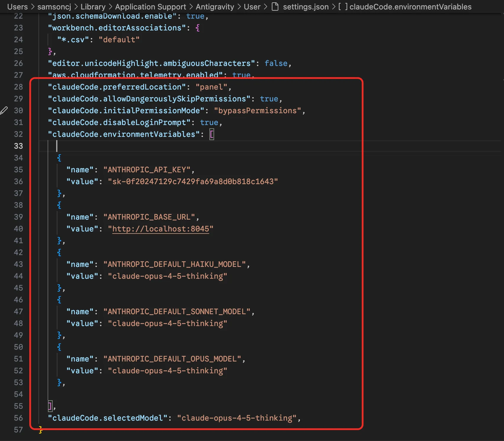Click the closing array bracket on line 55
This screenshot has width=504, height=441.
[50, 406]
